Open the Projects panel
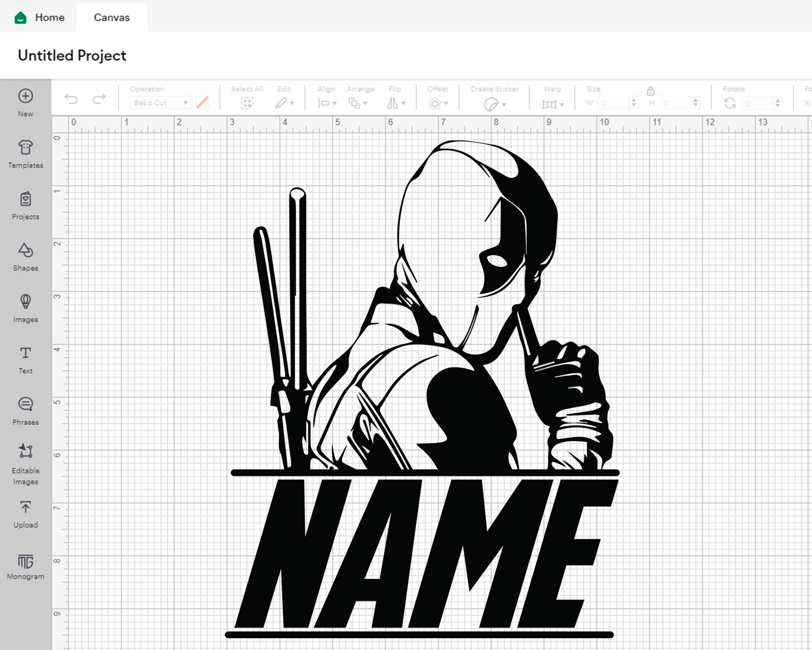The width and height of the screenshot is (812, 650). point(25,205)
